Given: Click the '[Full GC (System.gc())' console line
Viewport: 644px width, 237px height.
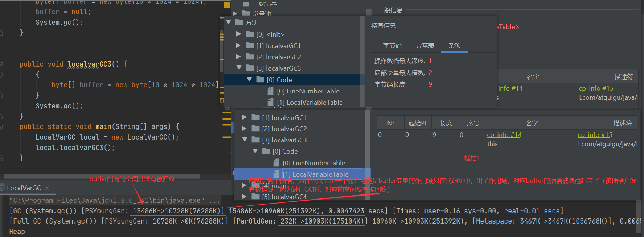Looking at the screenshot, I should pos(325,221).
